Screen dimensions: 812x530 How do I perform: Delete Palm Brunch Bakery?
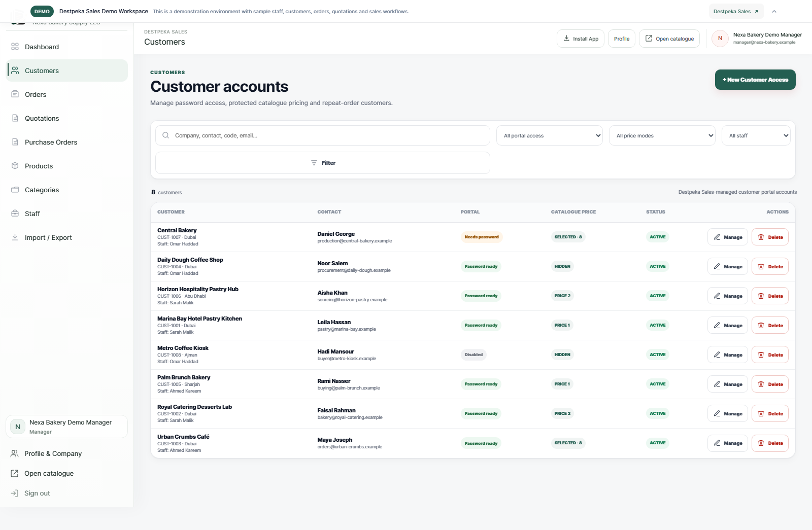pyautogui.click(x=770, y=384)
